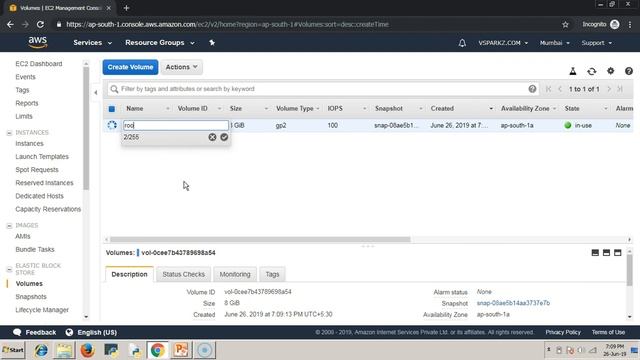Open the notifications bell
This screenshot has height=360, width=640.
tap(462, 43)
